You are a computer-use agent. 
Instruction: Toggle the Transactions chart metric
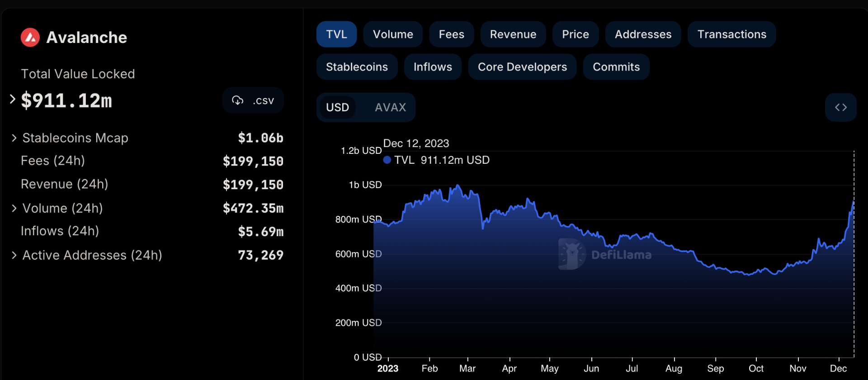pyautogui.click(x=731, y=34)
